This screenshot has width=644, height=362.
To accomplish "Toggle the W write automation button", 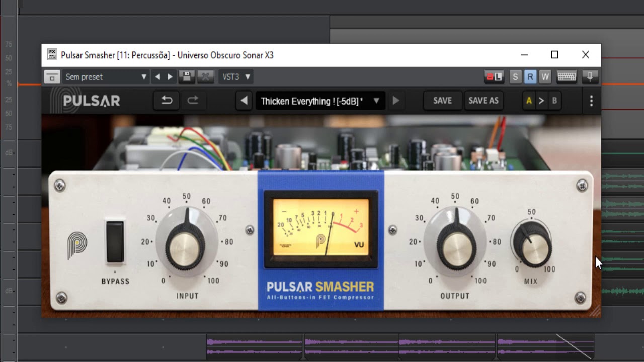I will pyautogui.click(x=545, y=77).
